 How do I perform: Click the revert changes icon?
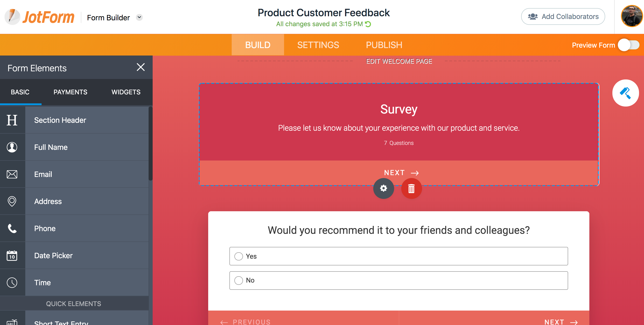click(368, 24)
